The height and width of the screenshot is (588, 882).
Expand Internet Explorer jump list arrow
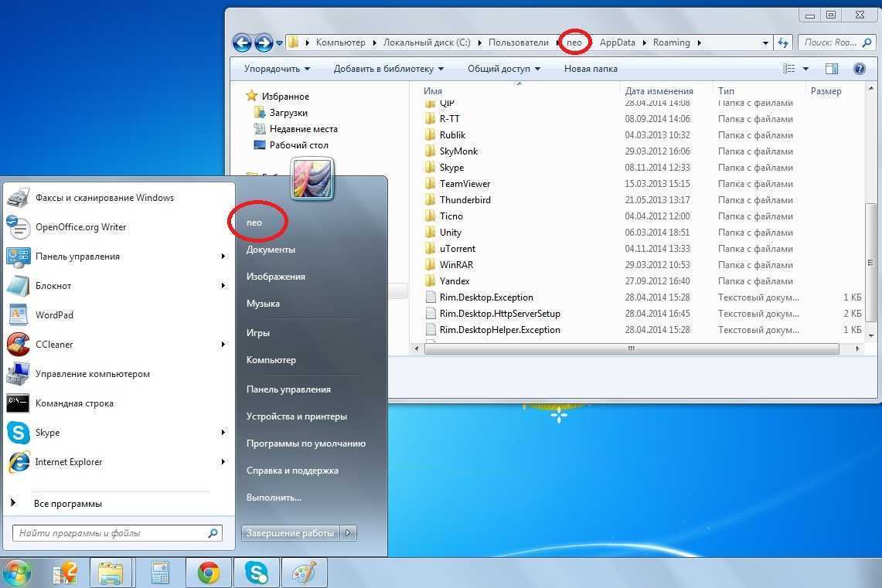(x=223, y=461)
